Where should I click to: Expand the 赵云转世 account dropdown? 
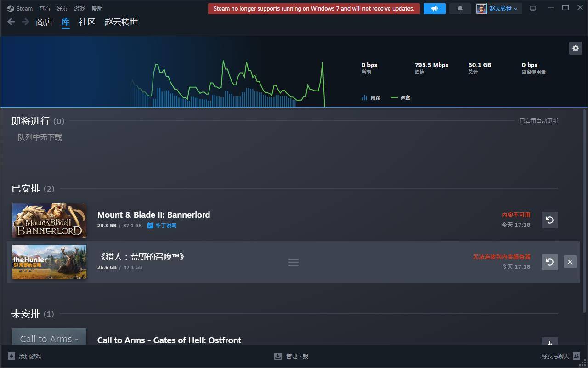[x=498, y=9]
